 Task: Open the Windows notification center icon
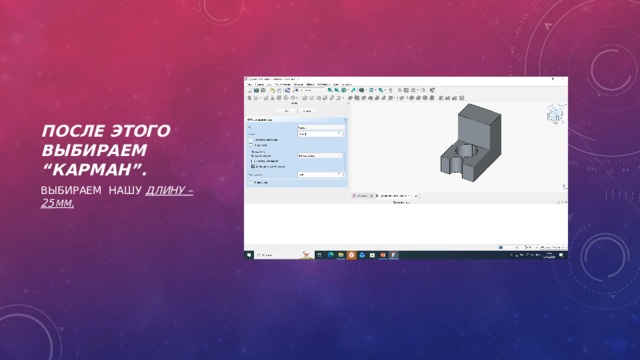point(561,255)
